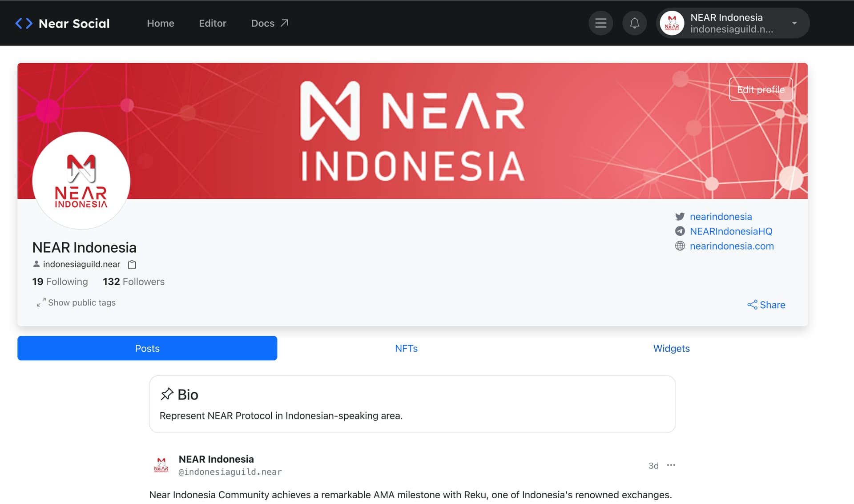Screen dimensions: 854x504
Task: Copy account ID with the clipboard icon
Action: pyautogui.click(x=132, y=265)
